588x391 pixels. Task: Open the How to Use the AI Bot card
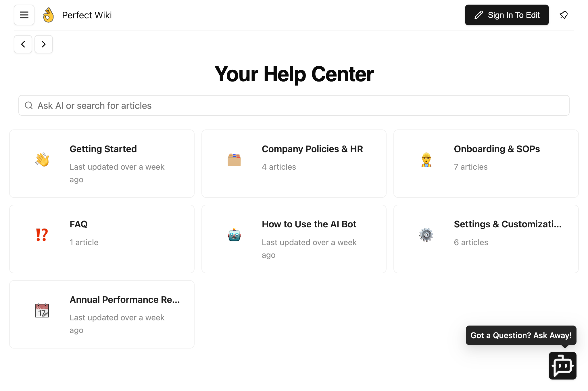coord(294,239)
